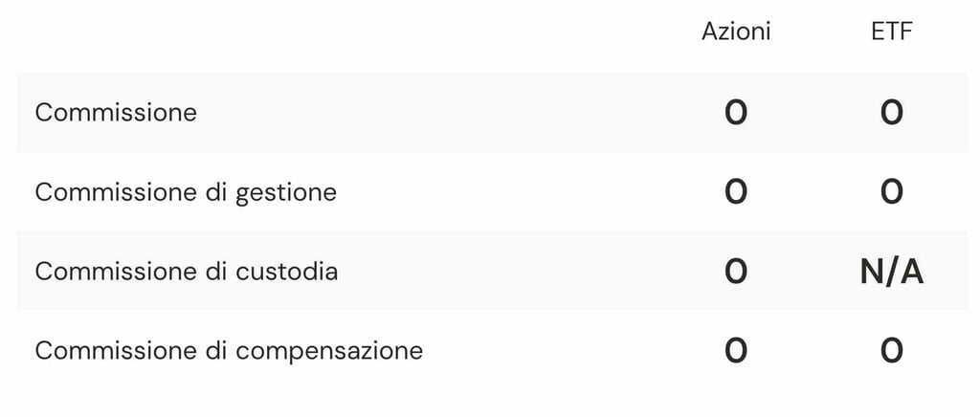Click Azioni value for Commissione di custodia

pos(736,272)
